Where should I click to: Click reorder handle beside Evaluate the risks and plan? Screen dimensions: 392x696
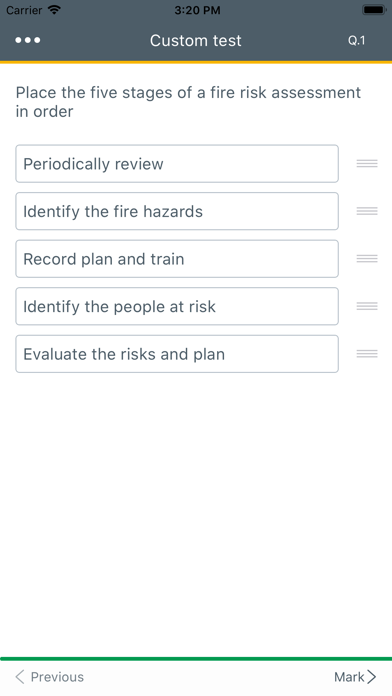[x=367, y=354]
